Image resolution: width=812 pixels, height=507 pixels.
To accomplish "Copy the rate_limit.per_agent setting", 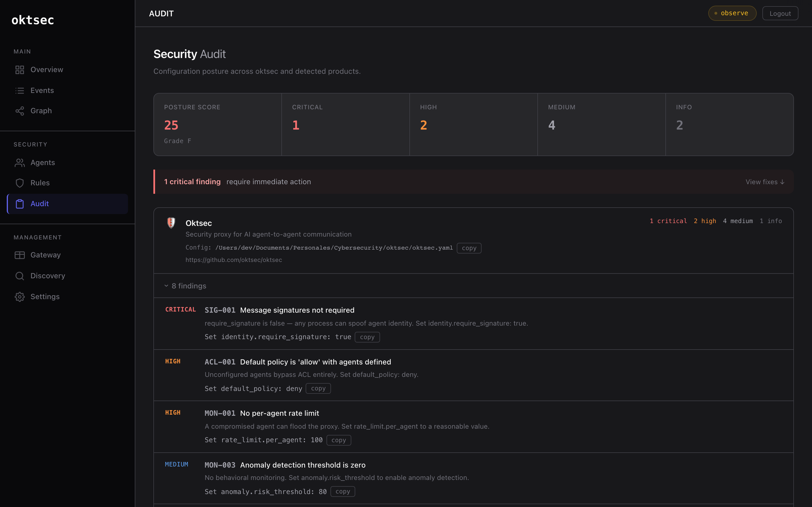I will pyautogui.click(x=339, y=440).
